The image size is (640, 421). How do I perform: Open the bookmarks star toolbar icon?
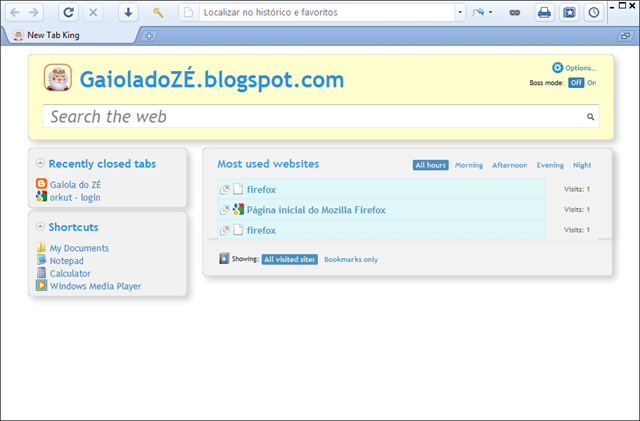(569, 13)
